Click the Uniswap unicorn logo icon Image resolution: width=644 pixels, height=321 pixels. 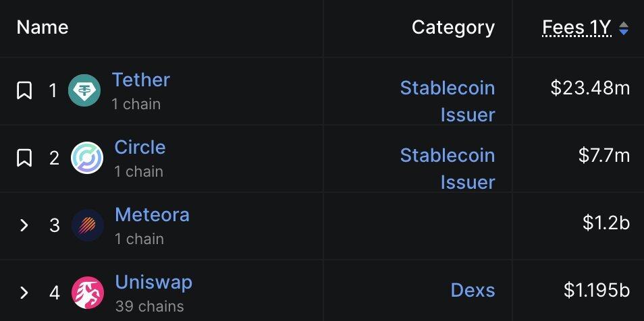[x=88, y=293]
